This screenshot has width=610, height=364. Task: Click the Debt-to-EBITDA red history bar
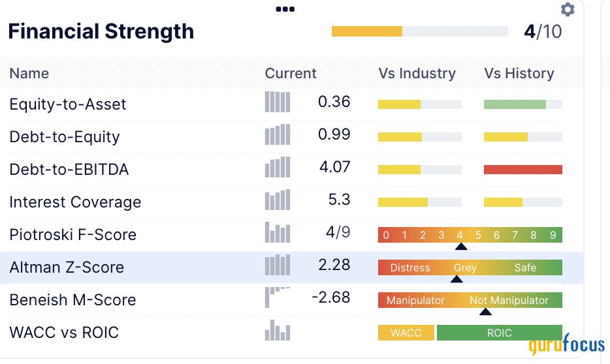click(x=522, y=170)
